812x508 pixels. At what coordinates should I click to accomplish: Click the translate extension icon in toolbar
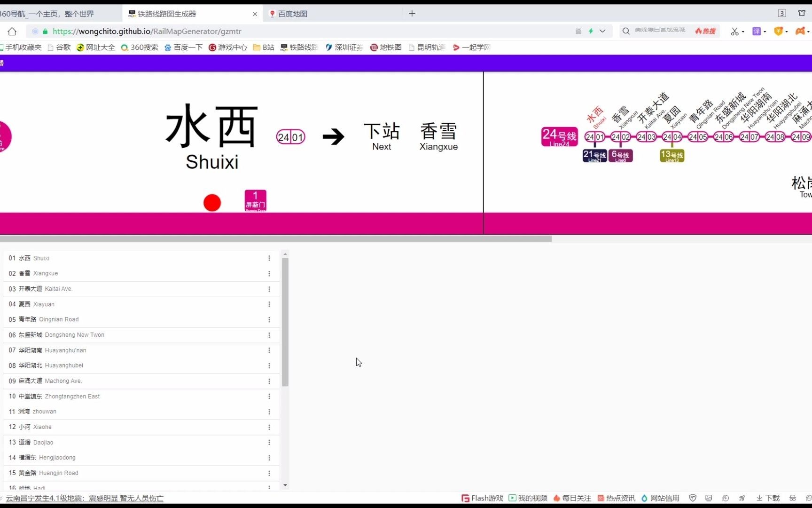pos(757,32)
